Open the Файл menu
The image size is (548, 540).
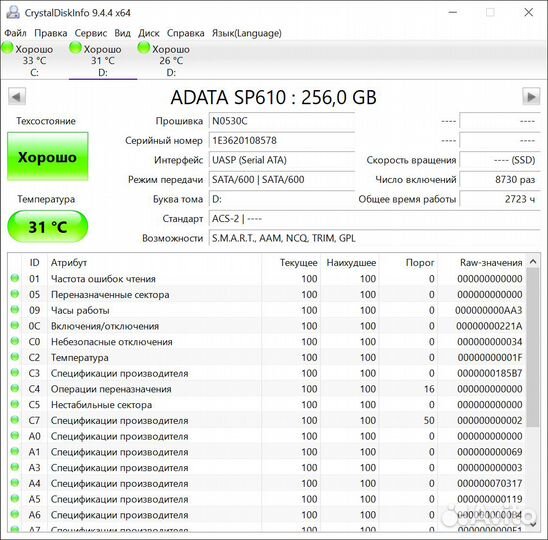click(x=15, y=33)
